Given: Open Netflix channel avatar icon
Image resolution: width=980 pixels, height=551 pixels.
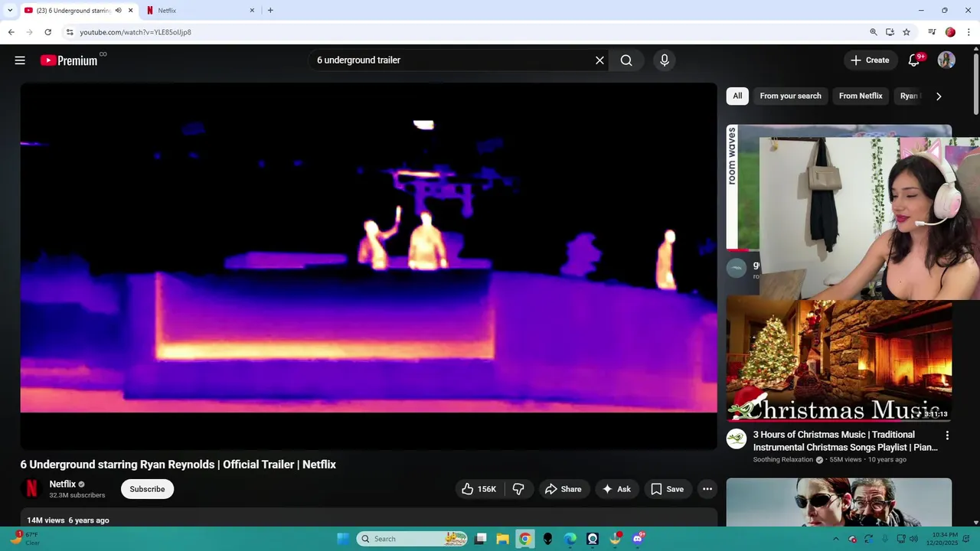Looking at the screenshot, I should [31, 488].
